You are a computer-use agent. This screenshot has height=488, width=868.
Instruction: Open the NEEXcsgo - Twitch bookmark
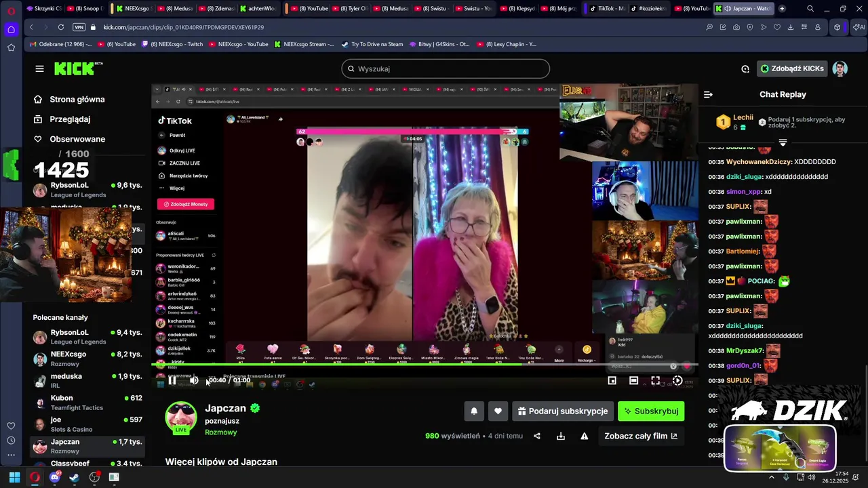pyautogui.click(x=172, y=44)
